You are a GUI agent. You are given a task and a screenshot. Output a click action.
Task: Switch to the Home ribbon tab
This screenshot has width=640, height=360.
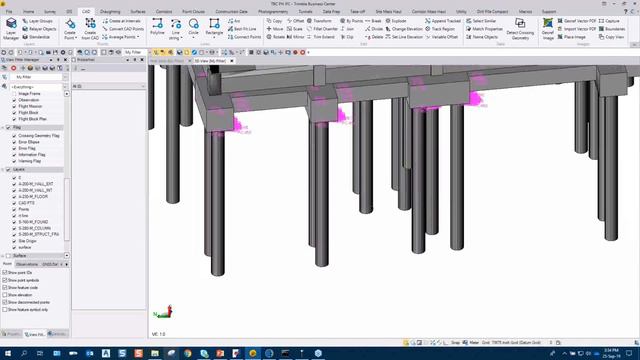29,11
